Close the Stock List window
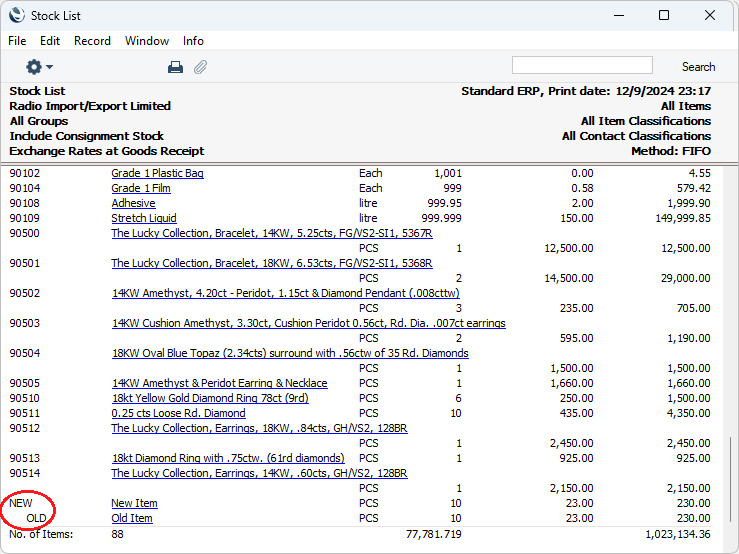The height and width of the screenshot is (554, 739). pyautogui.click(x=710, y=16)
